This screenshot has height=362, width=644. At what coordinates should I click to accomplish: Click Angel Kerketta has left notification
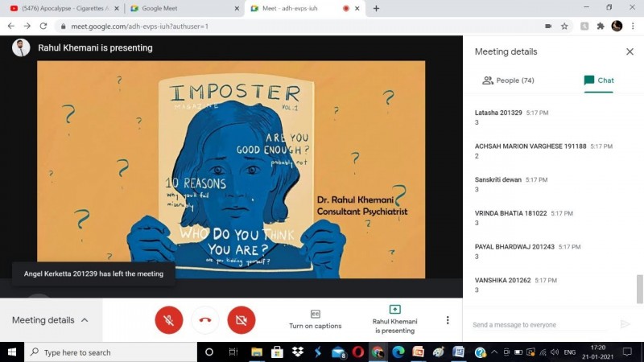pyautogui.click(x=93, y=274)
